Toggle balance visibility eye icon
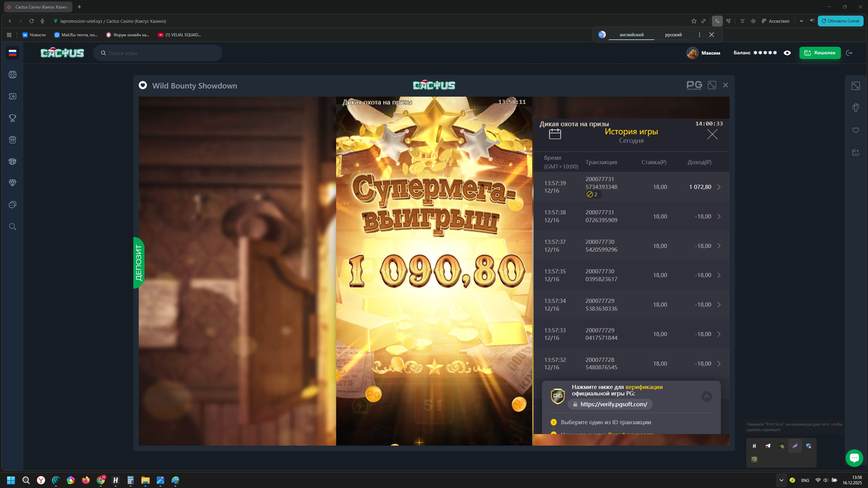This screenshot has height=488, width=868. pos(787,53)
